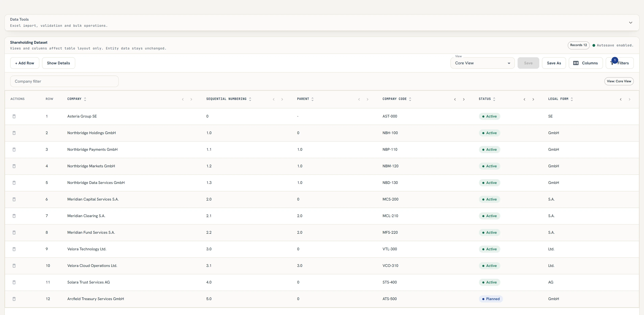Viewport: 644px width, 315px height.
Task: Move Sequential Numbering column left
Action: click(x=274, y=99)
